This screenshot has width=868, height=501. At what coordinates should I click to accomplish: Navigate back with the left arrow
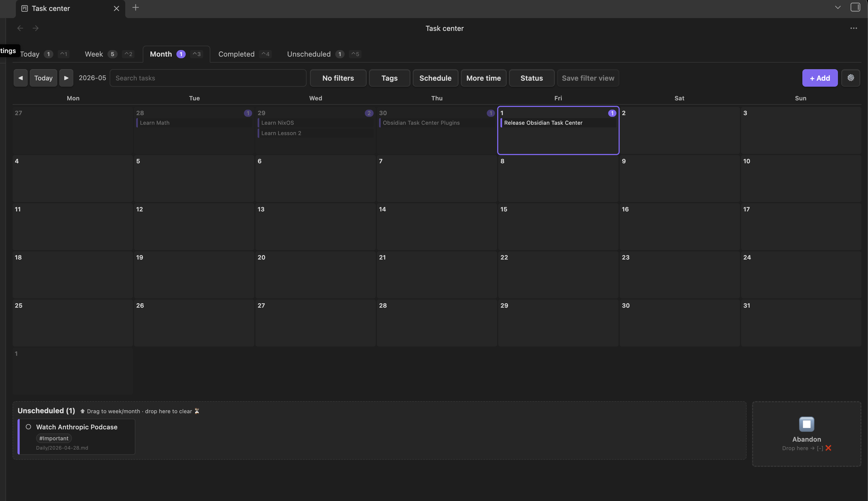20,28
